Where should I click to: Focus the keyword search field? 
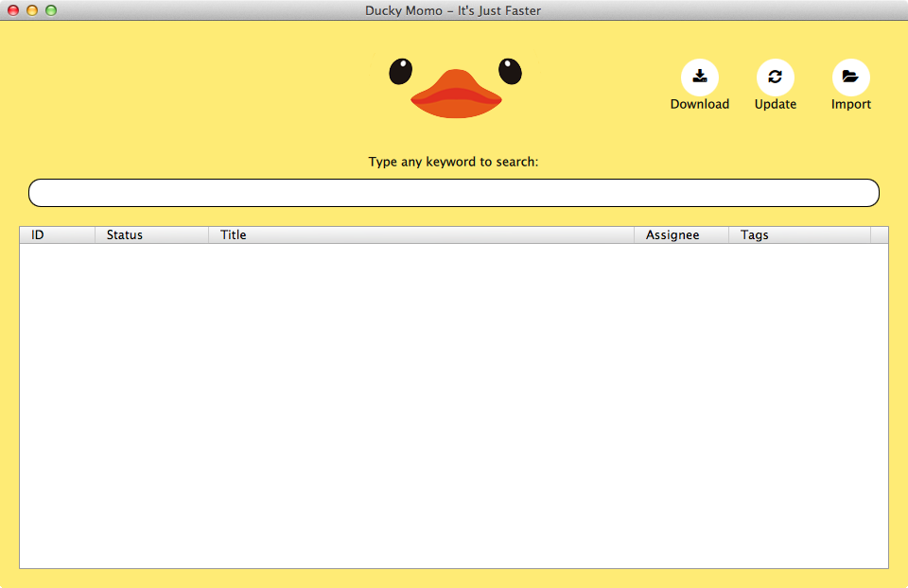(454, 193)
